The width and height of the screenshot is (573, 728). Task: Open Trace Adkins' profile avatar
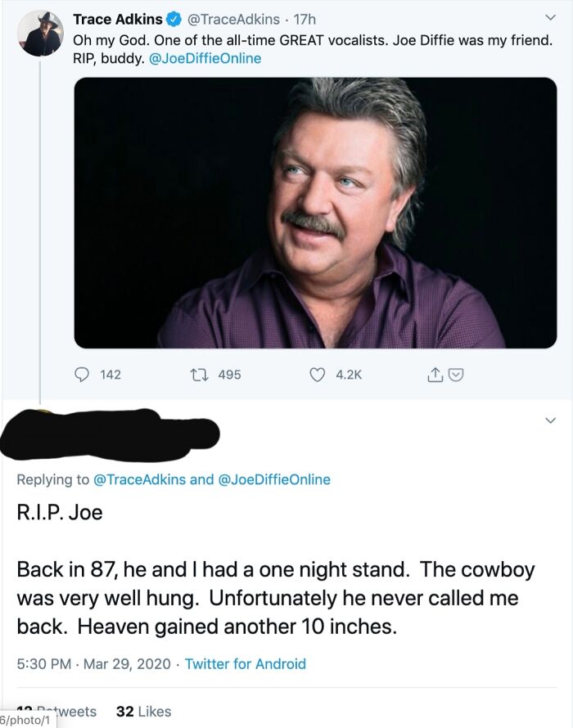(x=42, y=33)
